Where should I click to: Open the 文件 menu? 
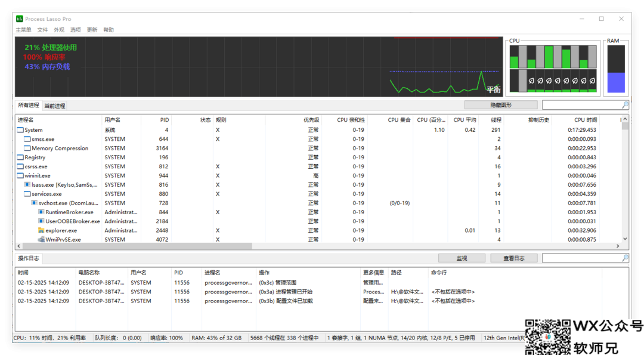[x=42, y=30]
